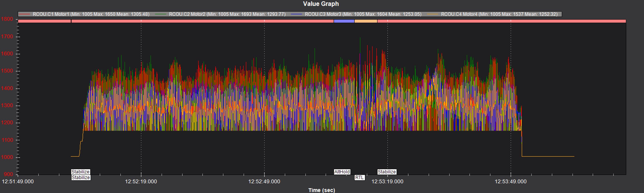Click the upper of the two stacked Stabilize labels
This screenshot has width=644, height=193.
pyautogui.click(x=80, y=172)
